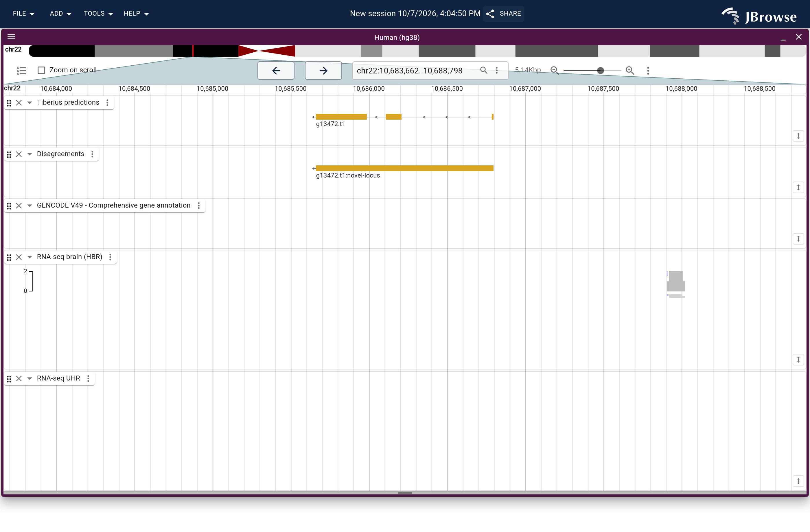
Task: Grab the Tiberius predictions drag handle
Action: [x=9, y=103]
